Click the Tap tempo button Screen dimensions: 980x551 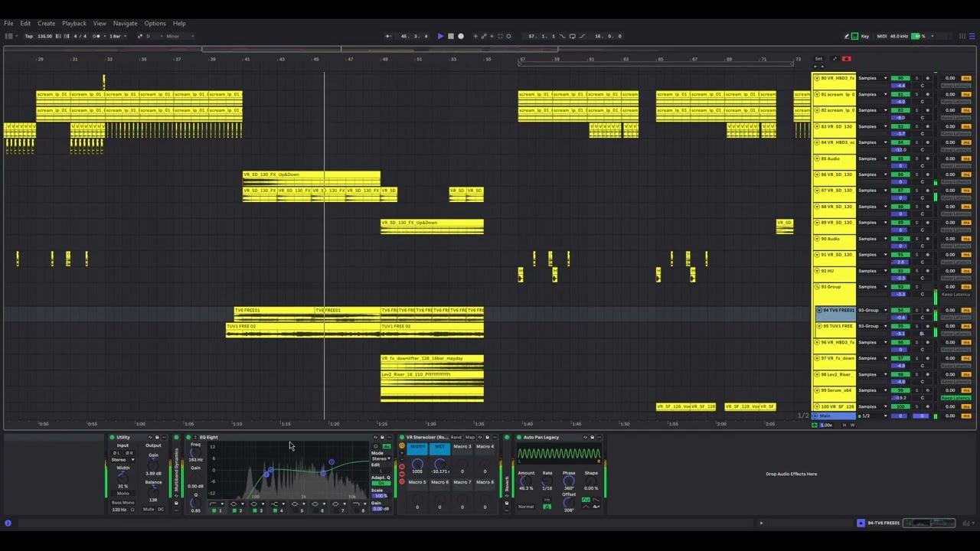pyautogui.click(x=29, y=36)
